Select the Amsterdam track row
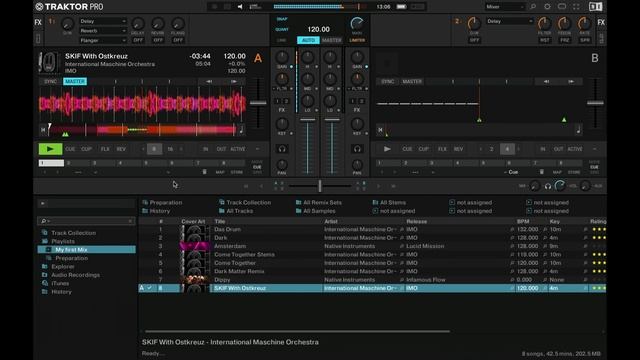Image resolution: width=640 pixels, height=360 pixels. click(x=372, y=246)
